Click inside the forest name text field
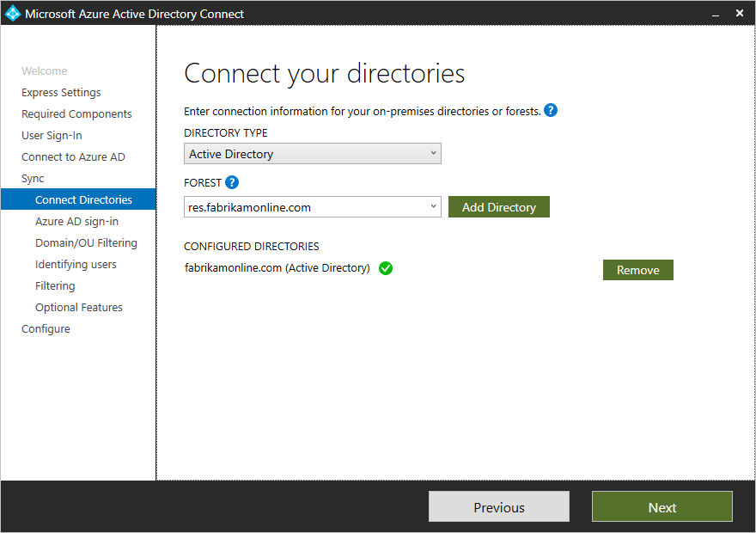The height and width of the screenshot is (533, 756). (301, 207)
